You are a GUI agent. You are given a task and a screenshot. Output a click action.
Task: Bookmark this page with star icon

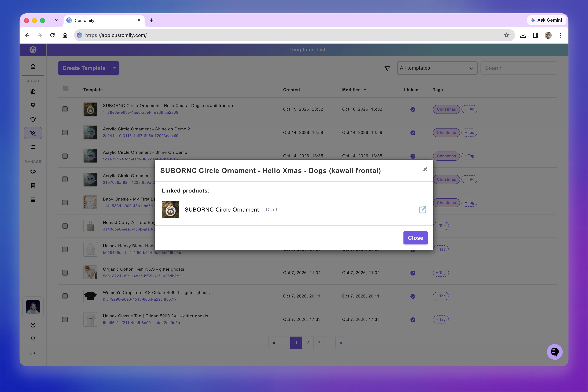click(x=506, y=35)
